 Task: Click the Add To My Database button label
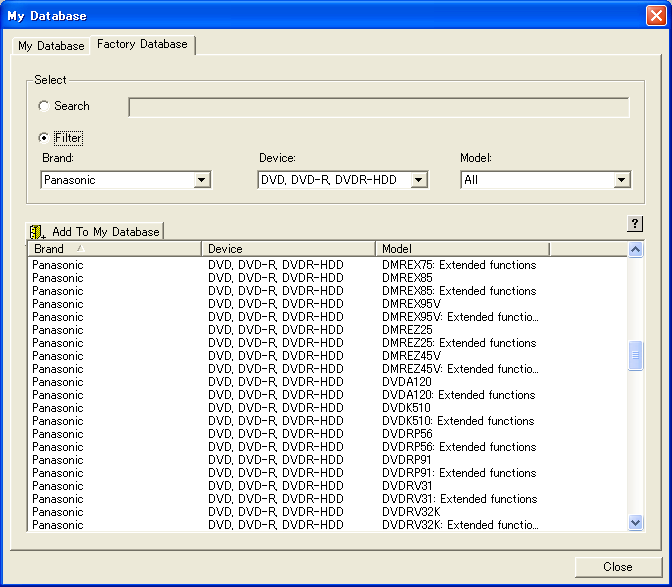(105, 231)
